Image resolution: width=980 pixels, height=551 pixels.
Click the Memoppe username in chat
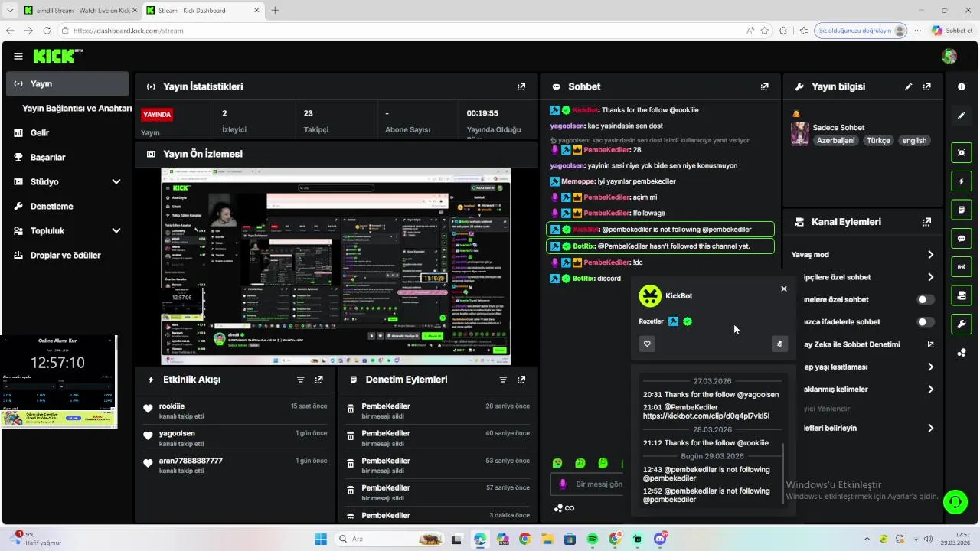click(x=578, y=182)
